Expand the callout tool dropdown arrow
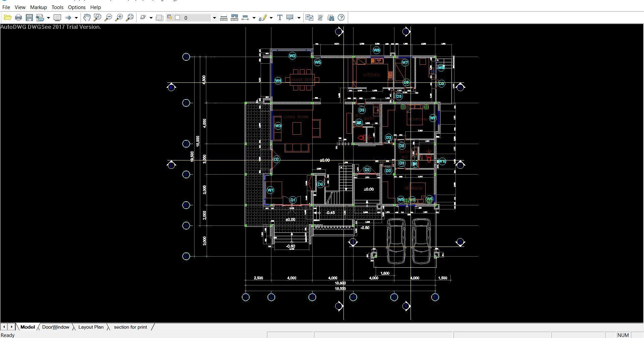The image size is (644, 338). [x=299, y=18]
